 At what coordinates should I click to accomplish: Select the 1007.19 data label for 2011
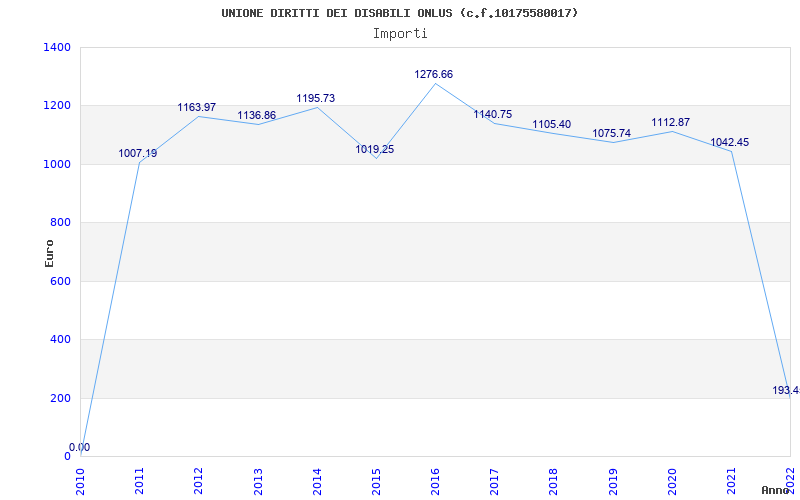138,153
